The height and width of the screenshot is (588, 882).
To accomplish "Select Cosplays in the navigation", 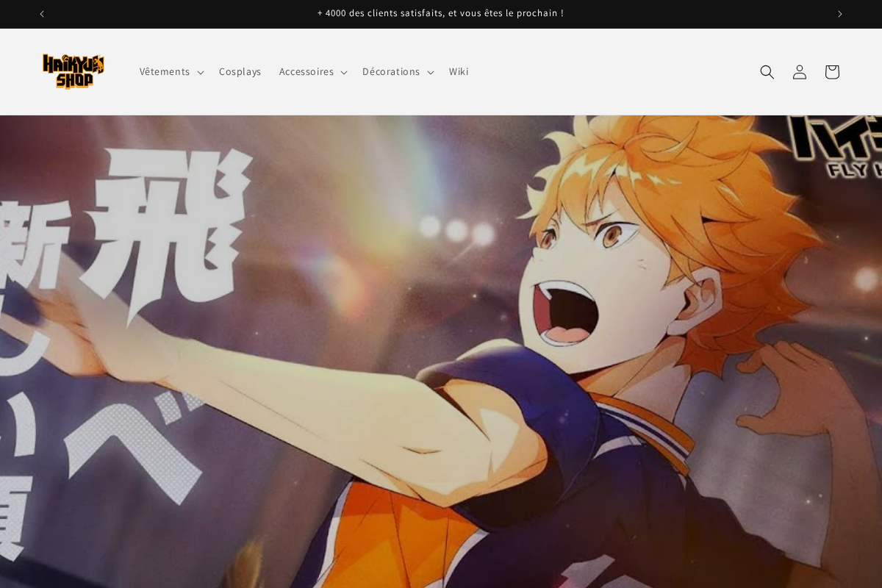I will point(240,71).
